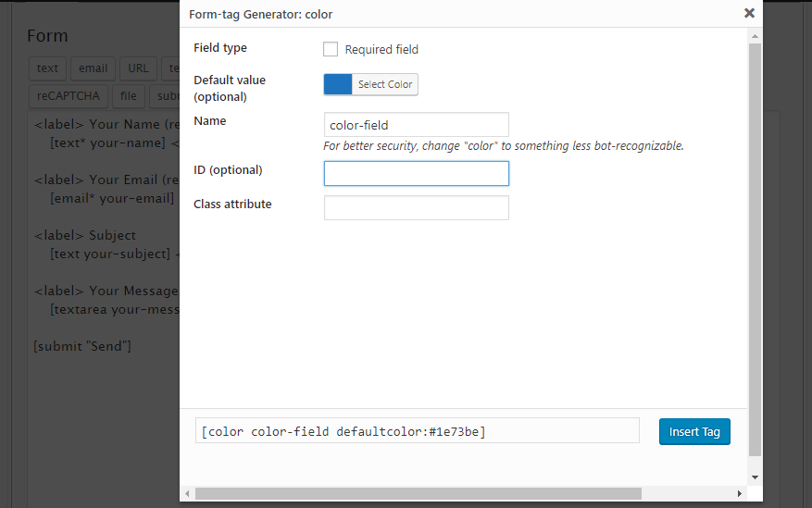
Task: Click the dialog scrollbar down arrow
Action: pyautogui.click(x=755, y=477)
